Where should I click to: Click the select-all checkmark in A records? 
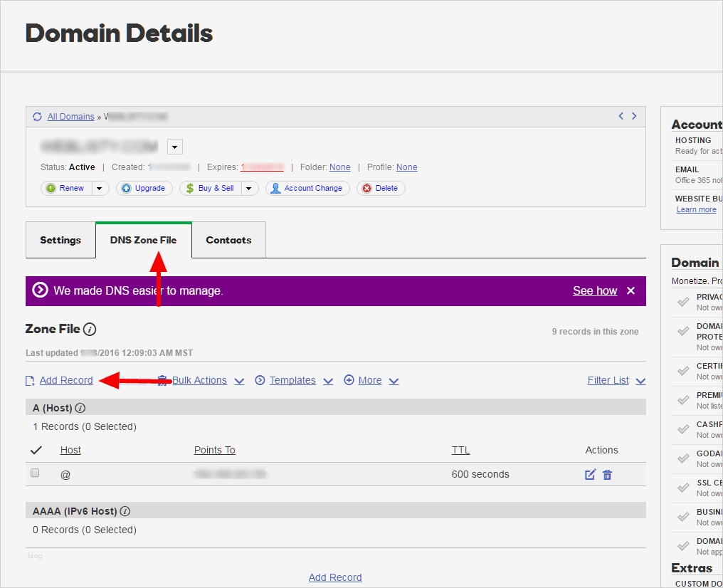coord(36,450)
